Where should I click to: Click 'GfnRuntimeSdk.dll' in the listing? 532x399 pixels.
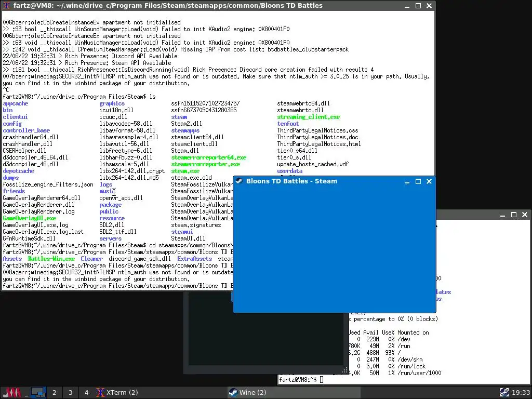tap(29, 238)
